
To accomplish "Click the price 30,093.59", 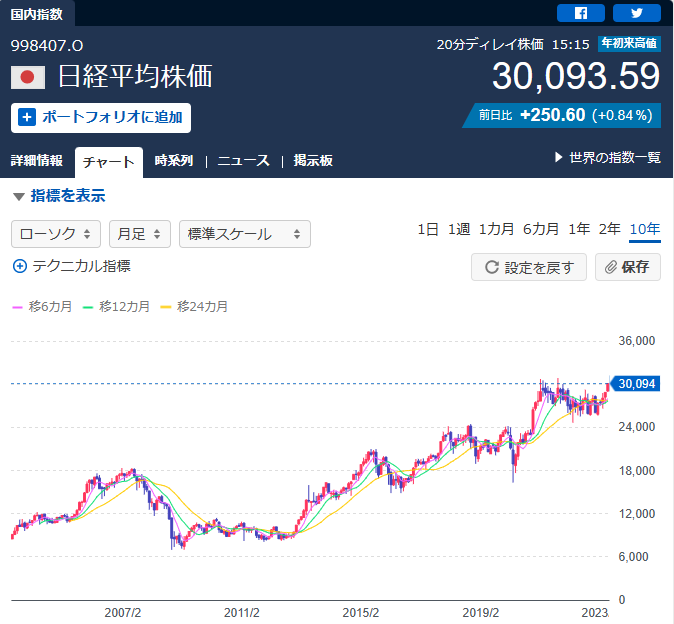I will tap(576, 76).
